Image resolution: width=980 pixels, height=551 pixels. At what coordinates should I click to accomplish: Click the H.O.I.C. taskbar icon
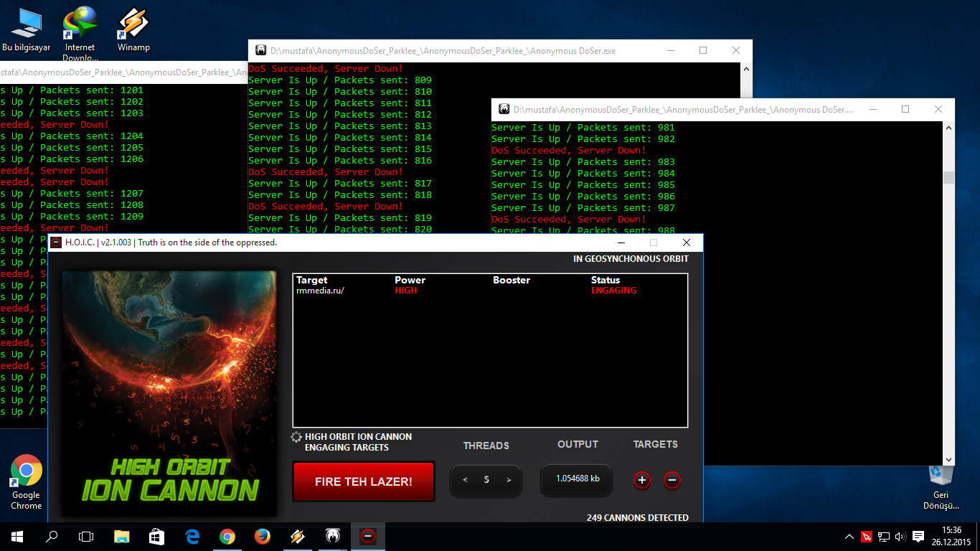point(367,536)
